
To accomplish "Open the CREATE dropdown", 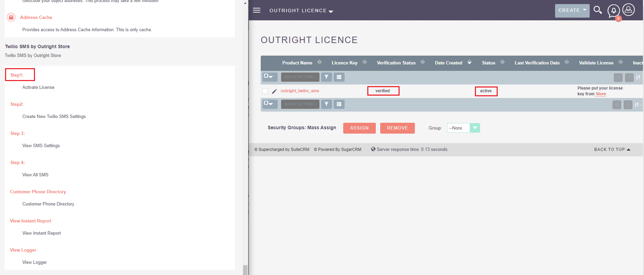I will 572,11.
